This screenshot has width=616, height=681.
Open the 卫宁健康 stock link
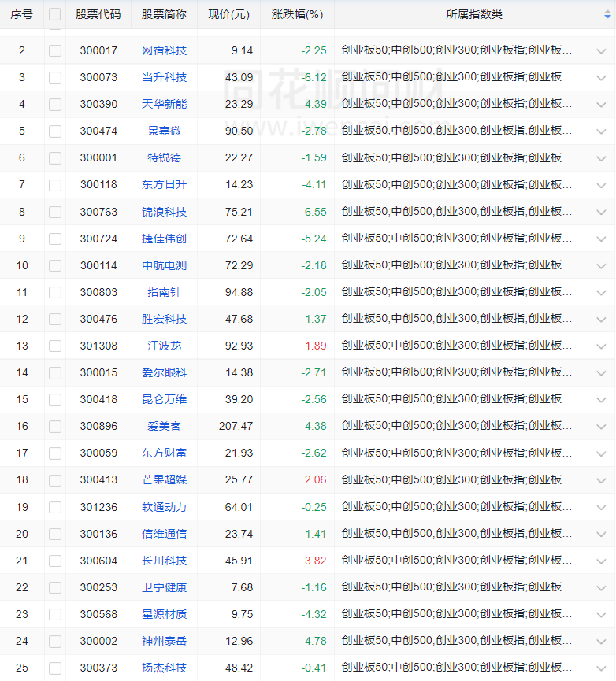[165, 587]
